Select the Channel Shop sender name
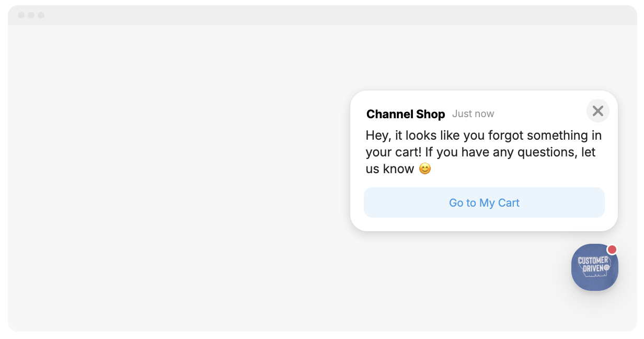Image resolution: width=644 pixels, height=339 pixels. [x=406, y=114]
